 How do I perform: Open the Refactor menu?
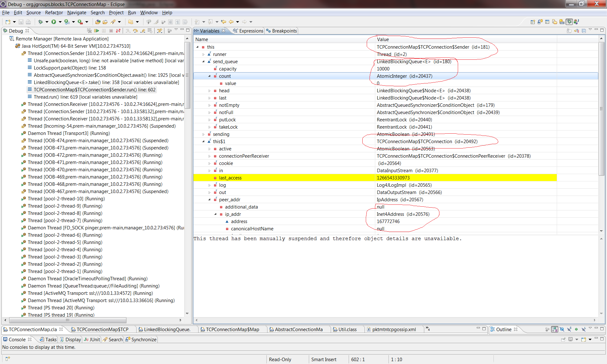click(54, 13)
